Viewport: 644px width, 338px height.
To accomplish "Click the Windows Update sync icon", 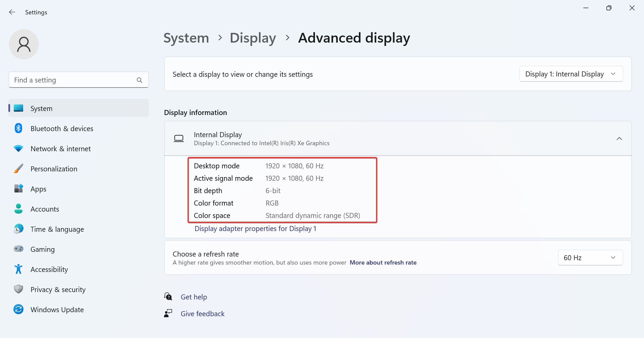I will coord(18,309).
